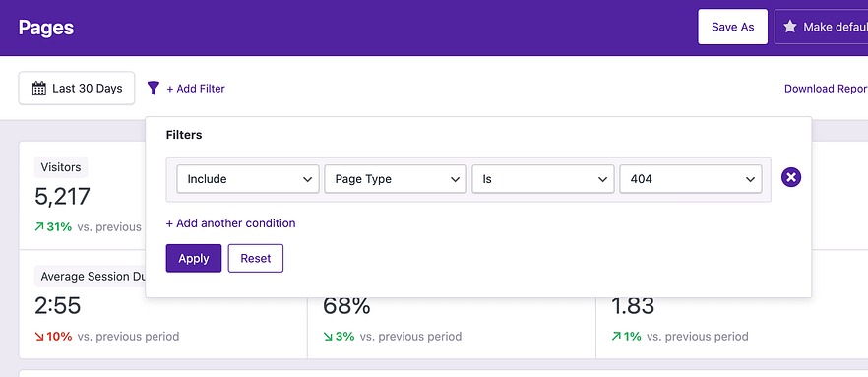Apply the filter

pos(194,258)
